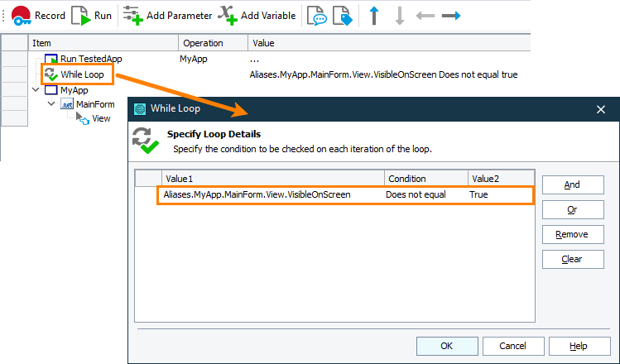Select the Run TestedApp operation row

pos(91,59)
